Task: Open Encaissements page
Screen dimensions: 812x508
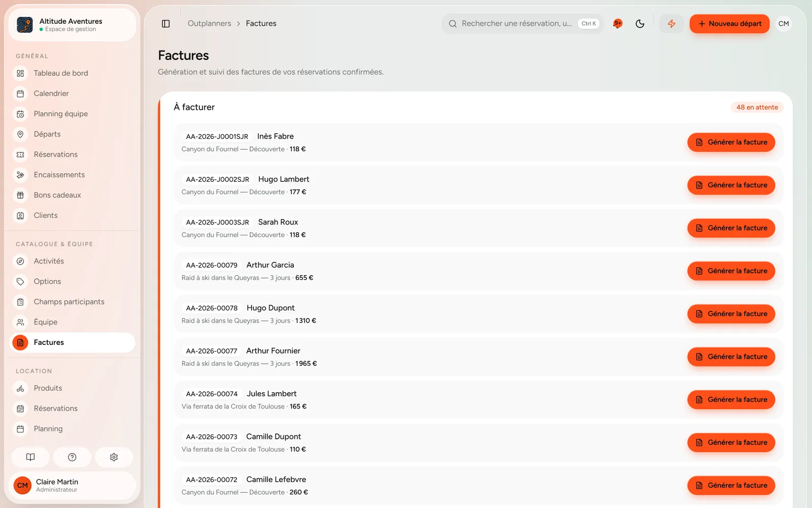Action: [73, 175]
